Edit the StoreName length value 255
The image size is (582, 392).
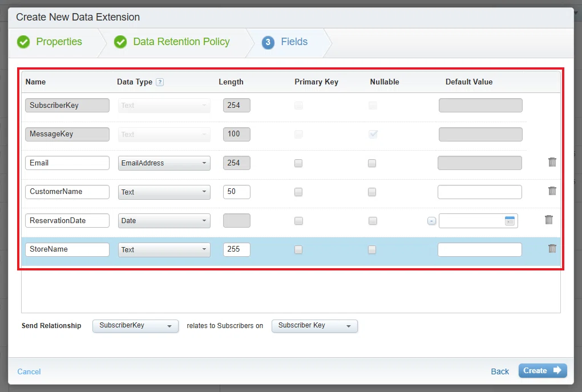click(236, 249)
